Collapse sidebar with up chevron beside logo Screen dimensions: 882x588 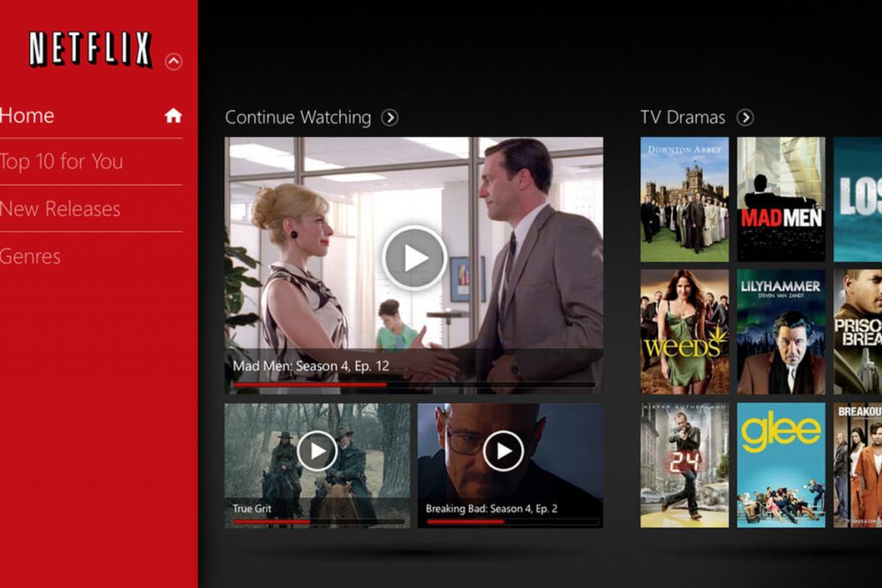174,61
